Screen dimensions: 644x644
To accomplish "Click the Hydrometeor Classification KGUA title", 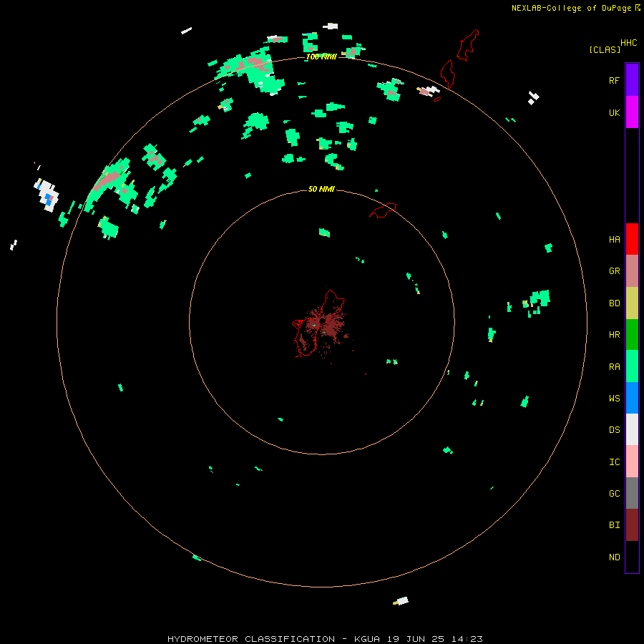I will [324, 639].
